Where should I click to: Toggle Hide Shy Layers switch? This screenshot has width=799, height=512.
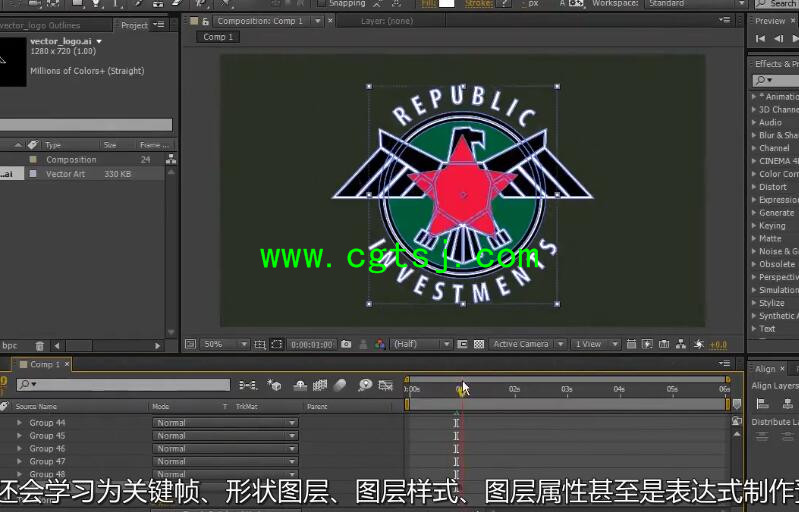300,385
